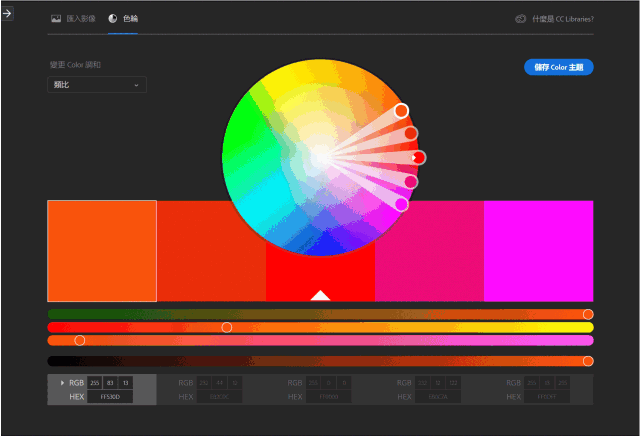Click the CC Libraries cloud icon
640x436 pixels.
(x=520, y=19)
